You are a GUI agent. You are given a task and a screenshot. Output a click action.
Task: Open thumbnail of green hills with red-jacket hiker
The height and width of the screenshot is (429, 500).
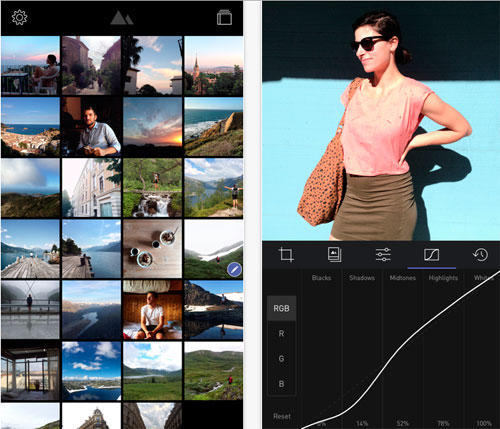[x=214, y=371]
